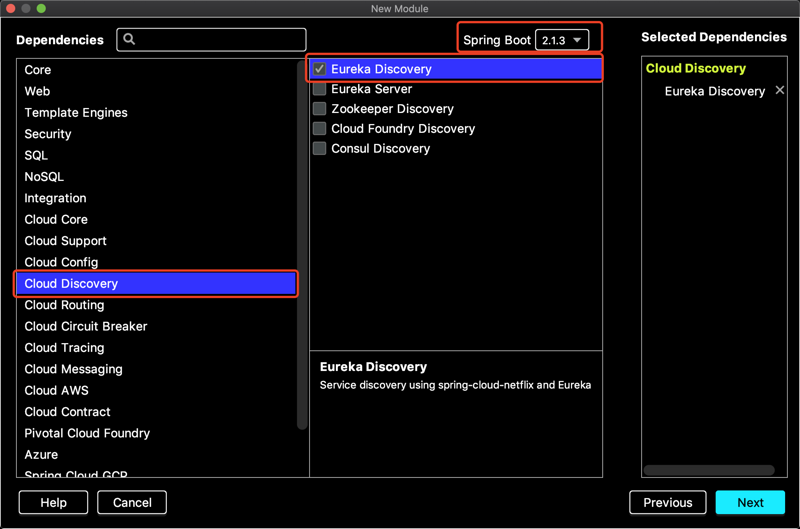Tick the Cloud Foundry Discovery checkbox
This screenshot has width=800, height=529.
(320, 129)
